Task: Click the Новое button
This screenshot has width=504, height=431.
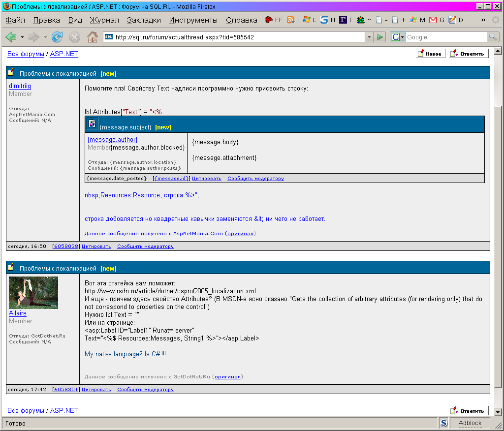Action: point(430,54)
